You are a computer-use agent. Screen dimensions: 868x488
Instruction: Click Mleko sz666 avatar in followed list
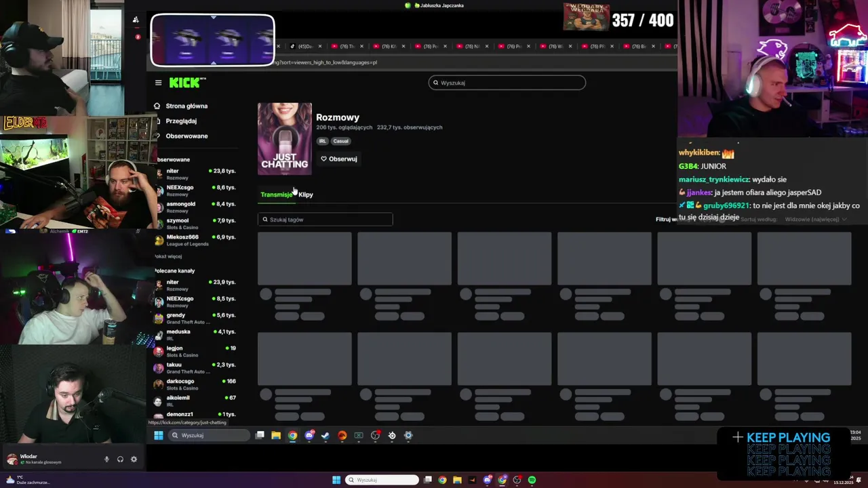pos(159,240)
